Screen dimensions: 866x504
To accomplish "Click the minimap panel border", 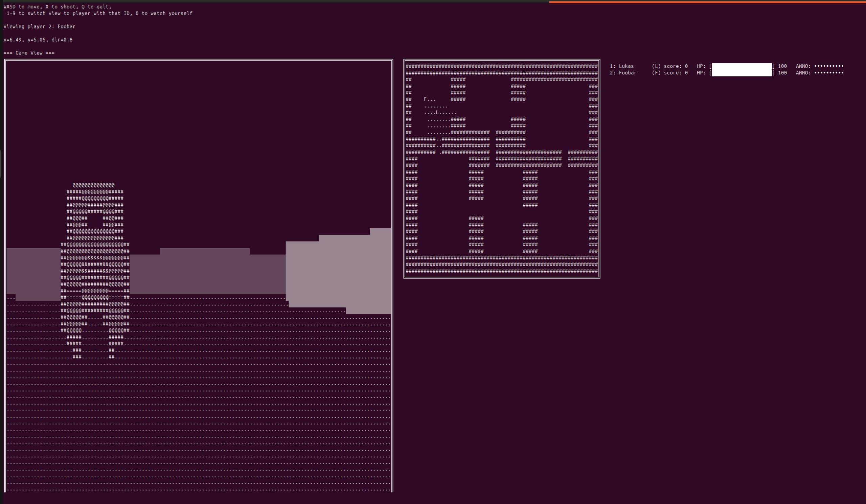I will [x=405, y=172].
